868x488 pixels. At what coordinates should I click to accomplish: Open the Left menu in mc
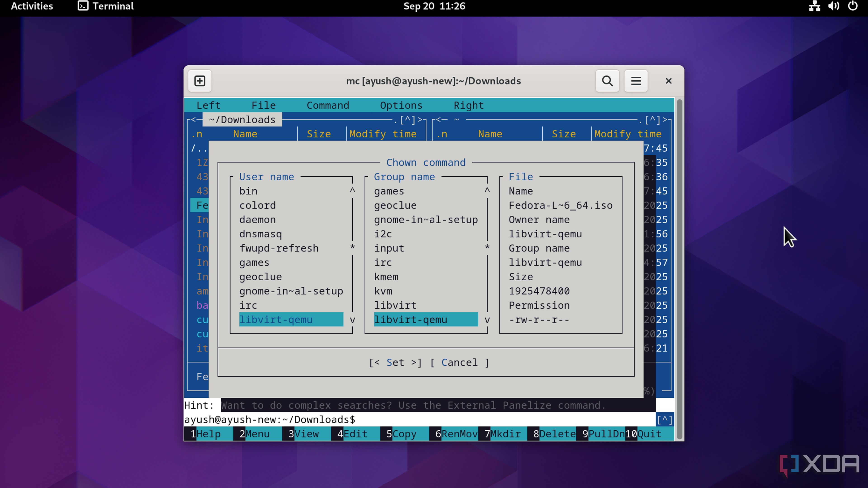pos(208,106)
